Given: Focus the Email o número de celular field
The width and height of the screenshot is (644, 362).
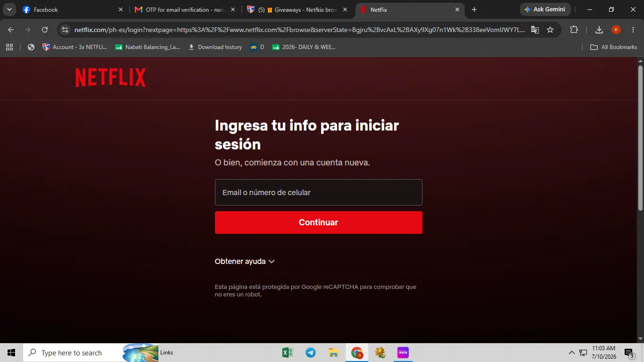Looking at the screenshot, I should click(x=318, y=192).
